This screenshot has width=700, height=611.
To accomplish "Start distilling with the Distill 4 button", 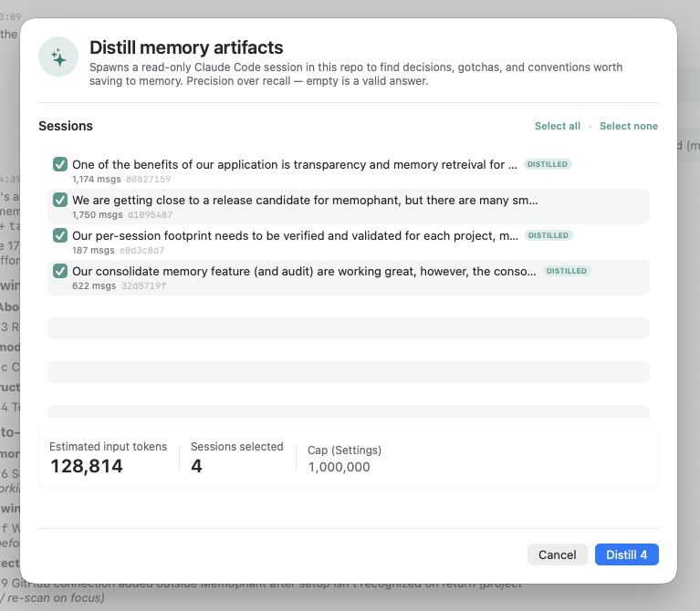I will (626, 554).
